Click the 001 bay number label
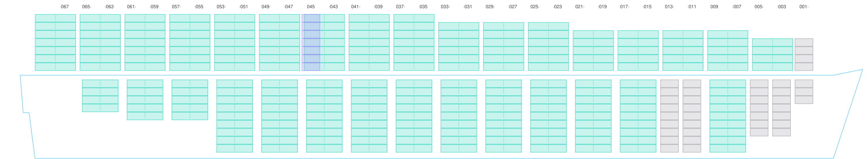The image size is (868, 159). (x=804, y=7)
